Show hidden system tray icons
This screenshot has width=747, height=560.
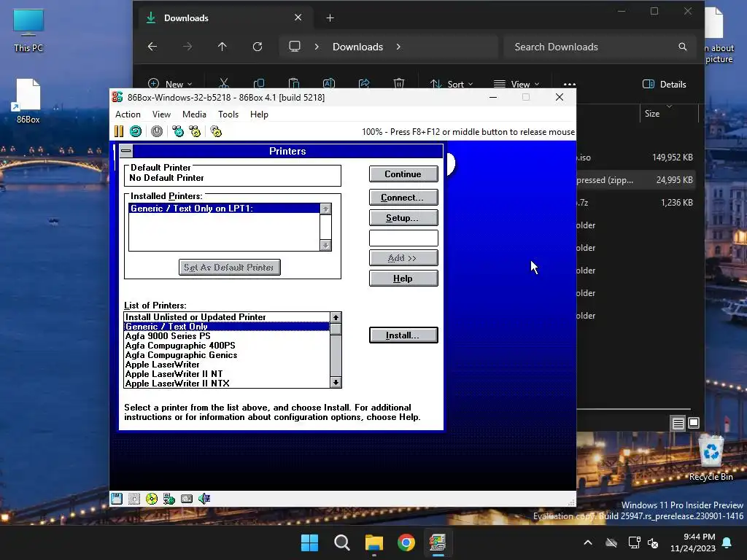(x=588, y=542)
